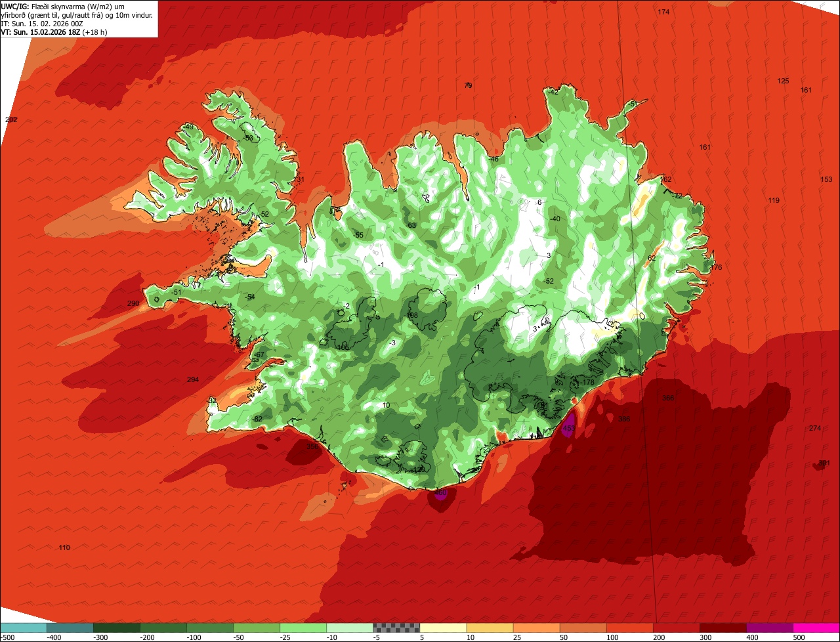
Task: Click the legend swatch between -300 and -200
Action: (117, 628)
